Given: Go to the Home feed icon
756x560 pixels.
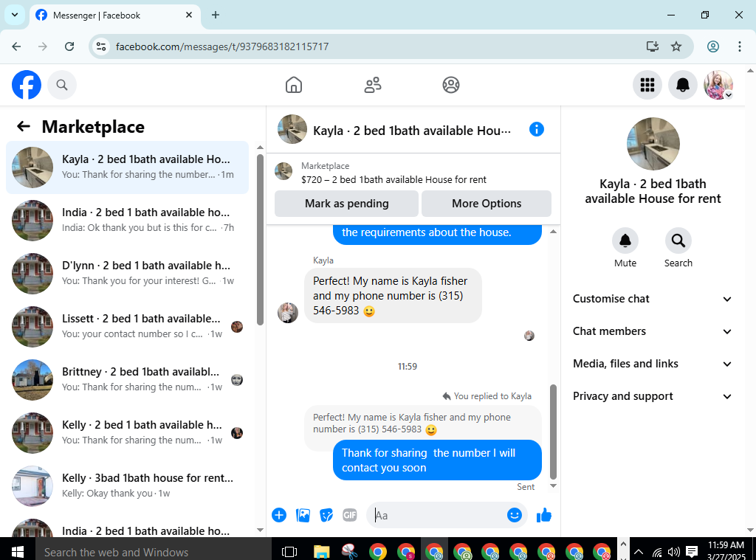Looking at the screenshot, I should coord(294,85).
